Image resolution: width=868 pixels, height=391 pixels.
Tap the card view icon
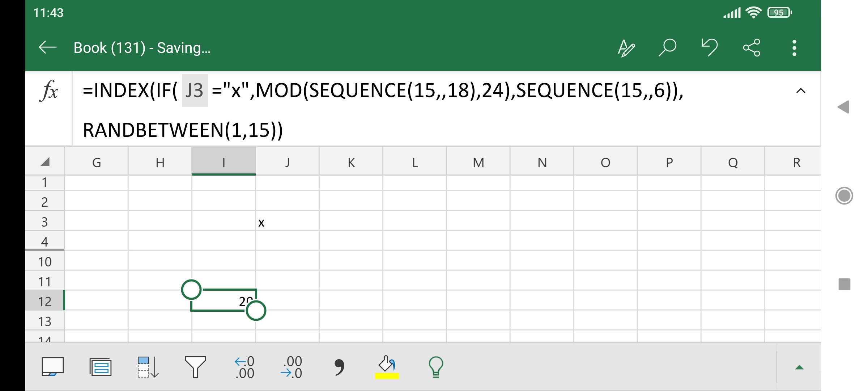click(x=101, y=367)
